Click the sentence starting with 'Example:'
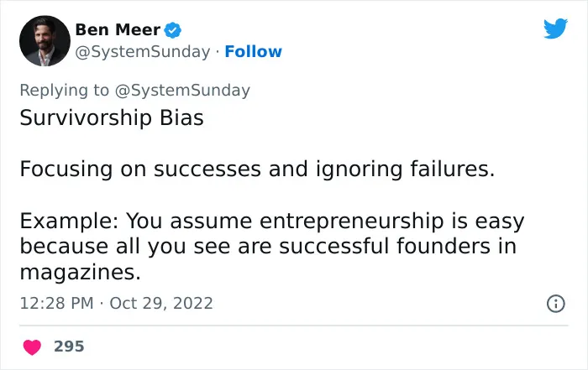The image size is (588, 370). pyautogui.click(x=272, y=246)
